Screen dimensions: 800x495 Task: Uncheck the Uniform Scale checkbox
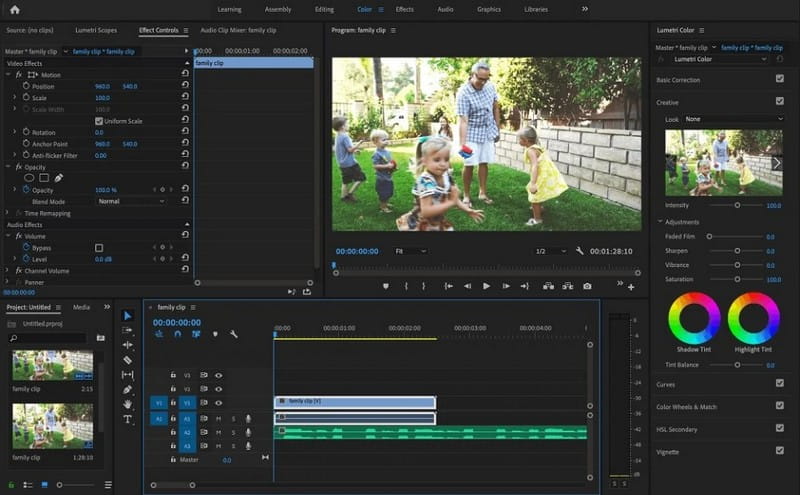(99, 121)
